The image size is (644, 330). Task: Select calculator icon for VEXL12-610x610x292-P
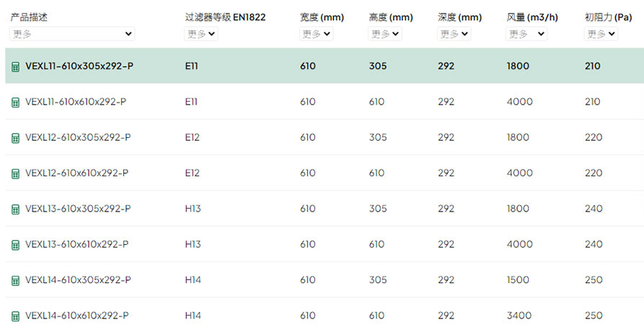(15, 173)
